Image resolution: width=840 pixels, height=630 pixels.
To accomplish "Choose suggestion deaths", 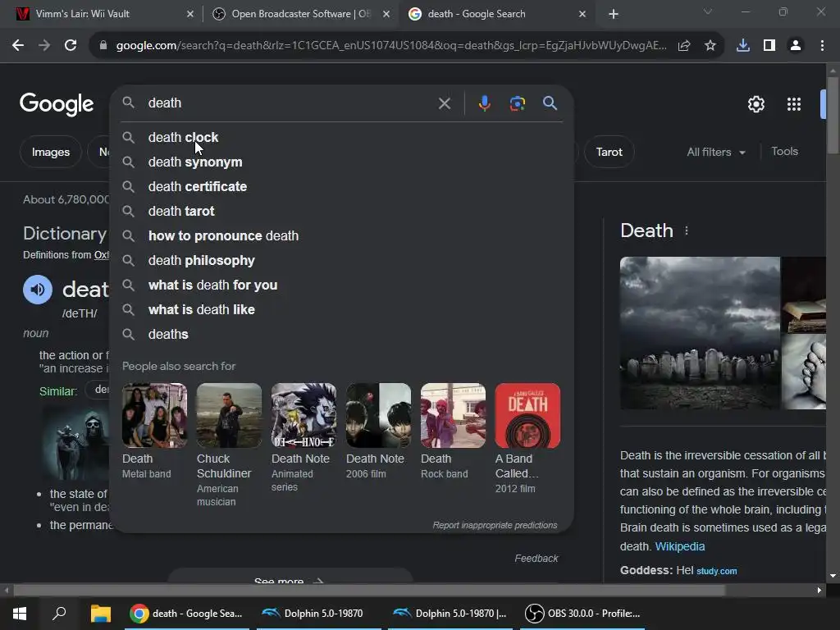I will [342, 335].
